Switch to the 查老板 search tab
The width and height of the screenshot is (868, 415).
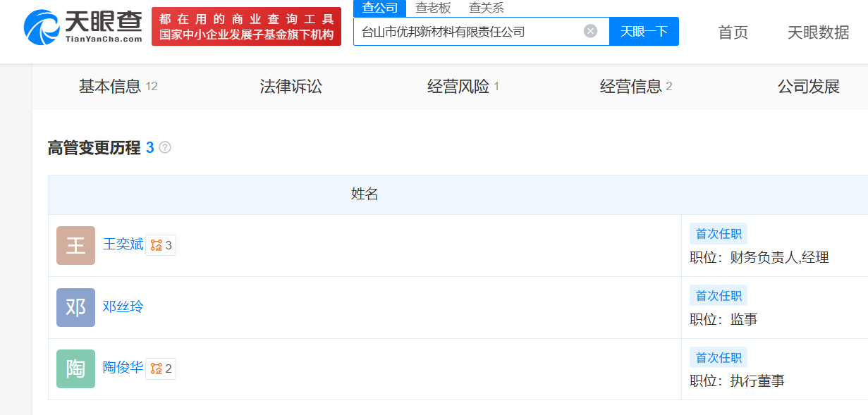click(x=433, y=8)
